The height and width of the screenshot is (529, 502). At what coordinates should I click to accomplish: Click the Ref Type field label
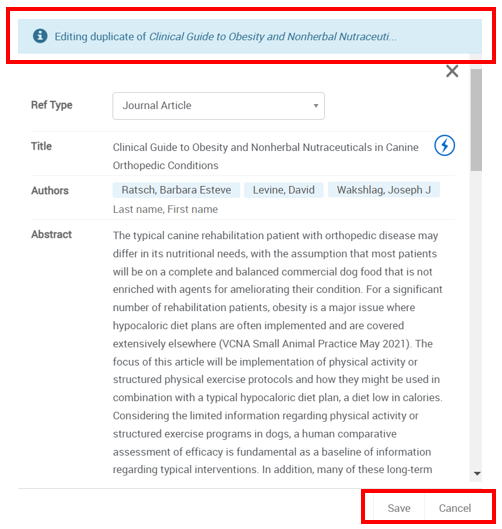point(52,105)
